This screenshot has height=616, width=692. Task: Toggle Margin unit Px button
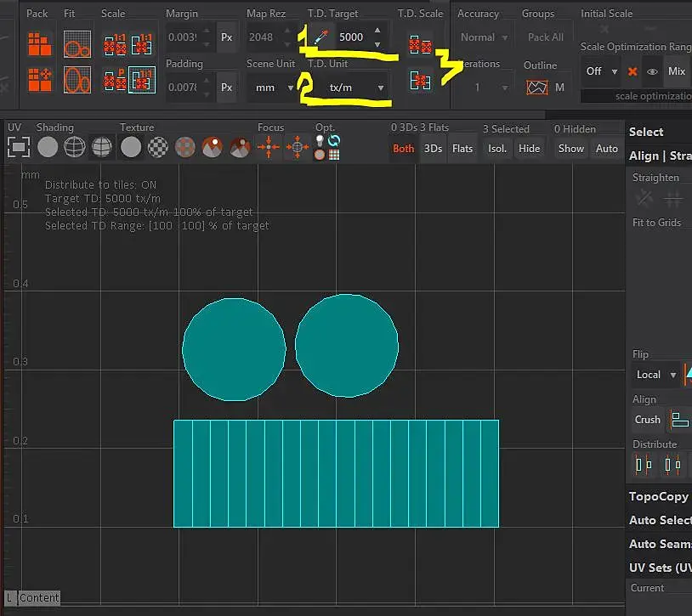226,37
